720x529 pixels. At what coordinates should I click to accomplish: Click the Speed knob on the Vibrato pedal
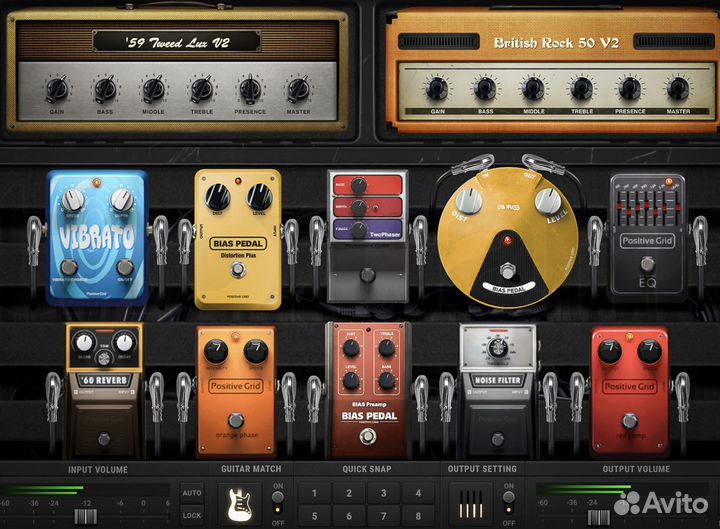tap(73, 200)
